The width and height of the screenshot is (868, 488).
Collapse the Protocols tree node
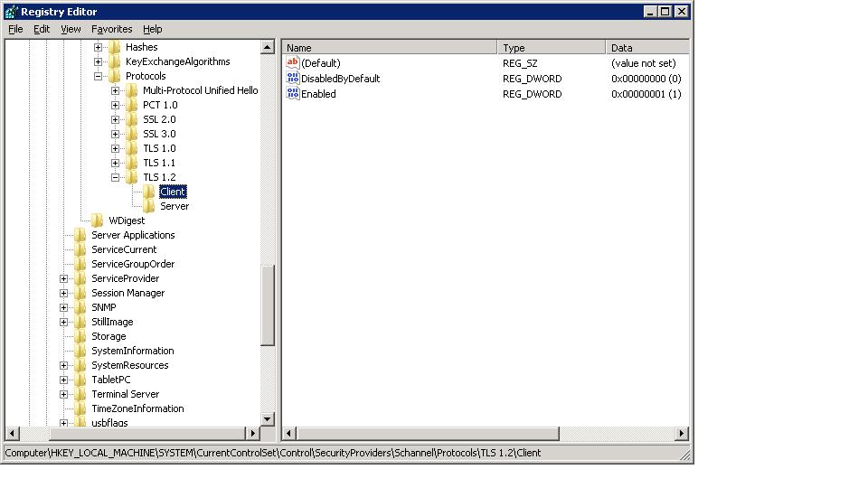[x=98, y=76]
